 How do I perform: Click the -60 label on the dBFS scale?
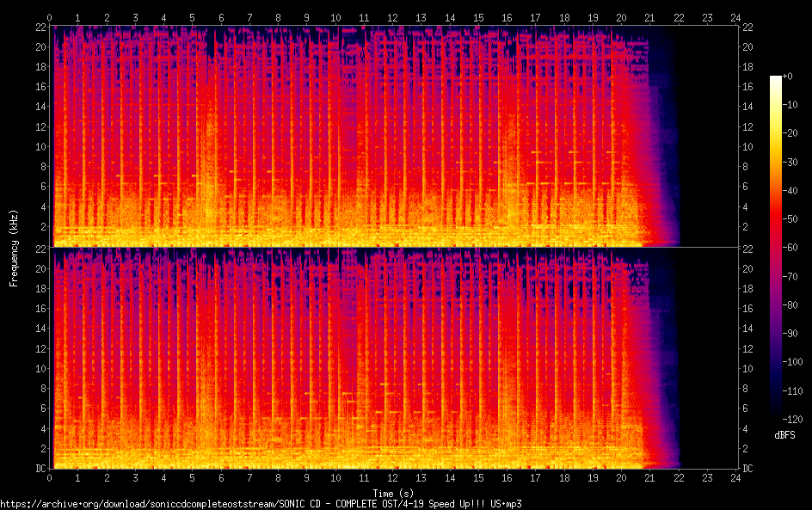point(790,249)
